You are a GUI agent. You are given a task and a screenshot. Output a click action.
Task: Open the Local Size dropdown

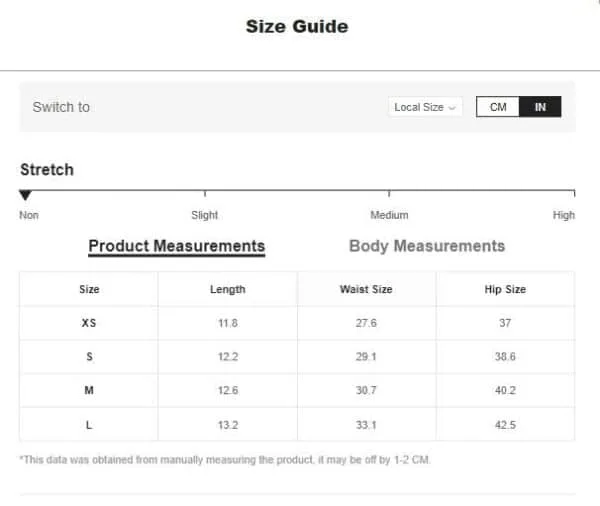click(425, 107)
